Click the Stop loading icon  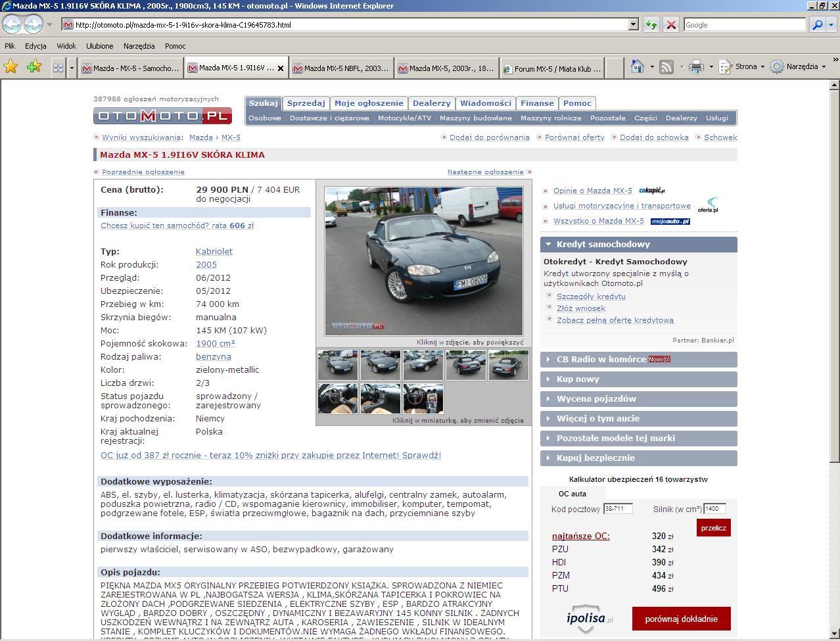click(x=671, y=25)
